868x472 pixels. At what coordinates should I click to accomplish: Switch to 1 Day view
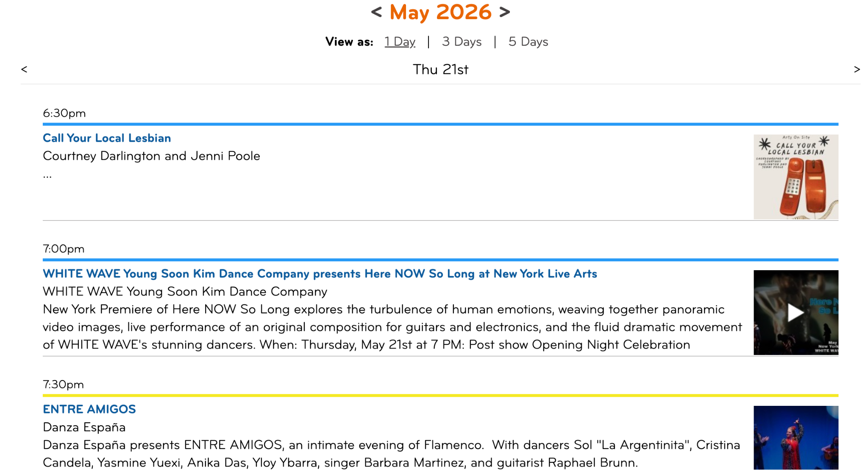point(400,42)
